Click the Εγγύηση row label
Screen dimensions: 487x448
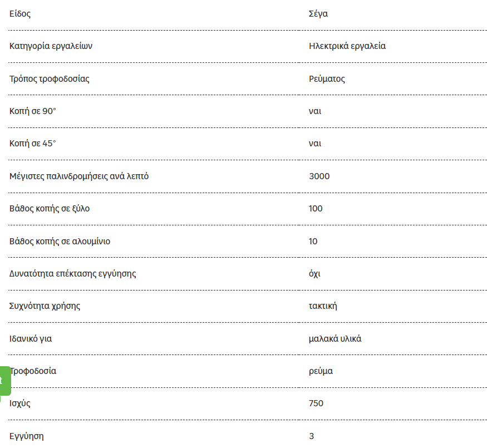click(x=26, y=436)
